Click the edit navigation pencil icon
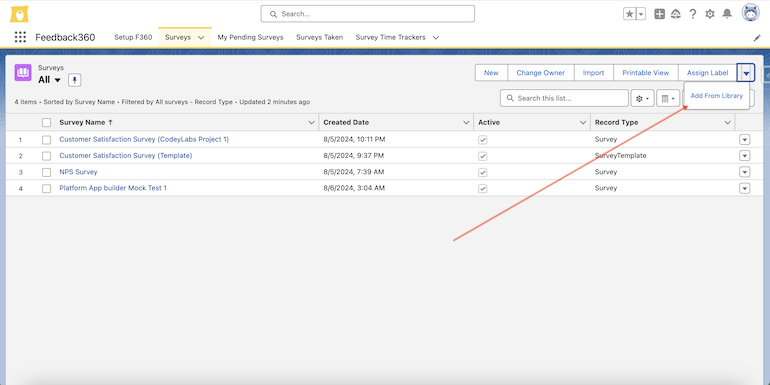This screenshot has height=385, width=770. [x=757, y=38]
